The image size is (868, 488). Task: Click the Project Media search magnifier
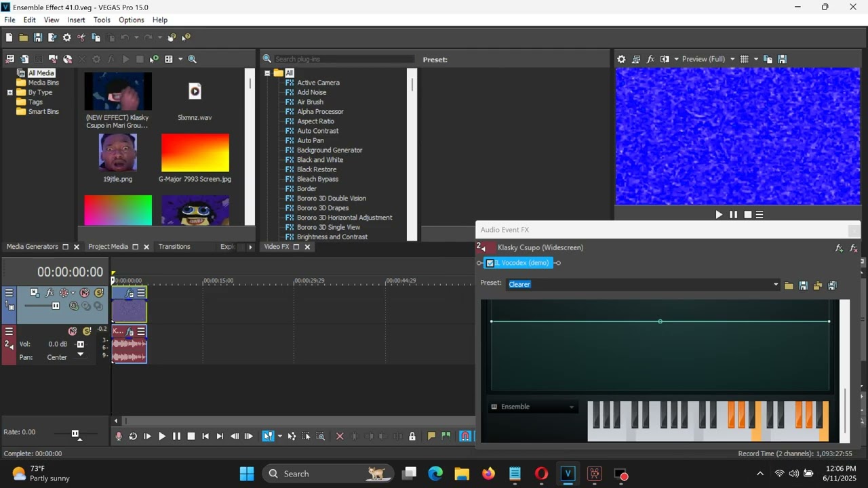pyautogui.click(x=193, y=59)
